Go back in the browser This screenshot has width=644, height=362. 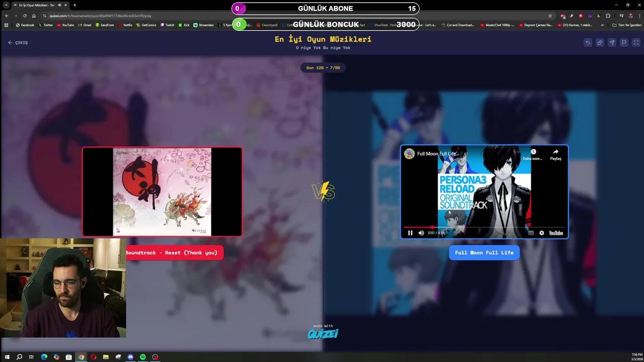click(x=7, y=16)
